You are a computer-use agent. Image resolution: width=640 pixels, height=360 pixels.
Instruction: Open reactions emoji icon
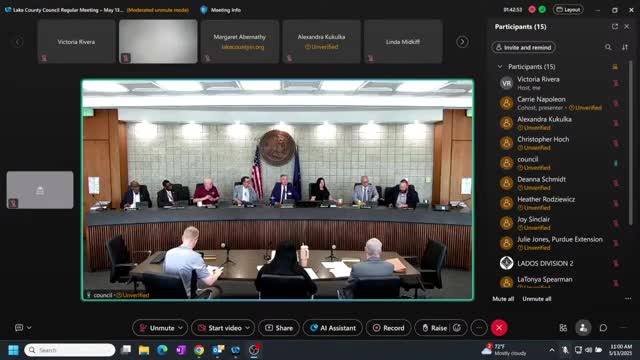[457, 328]
